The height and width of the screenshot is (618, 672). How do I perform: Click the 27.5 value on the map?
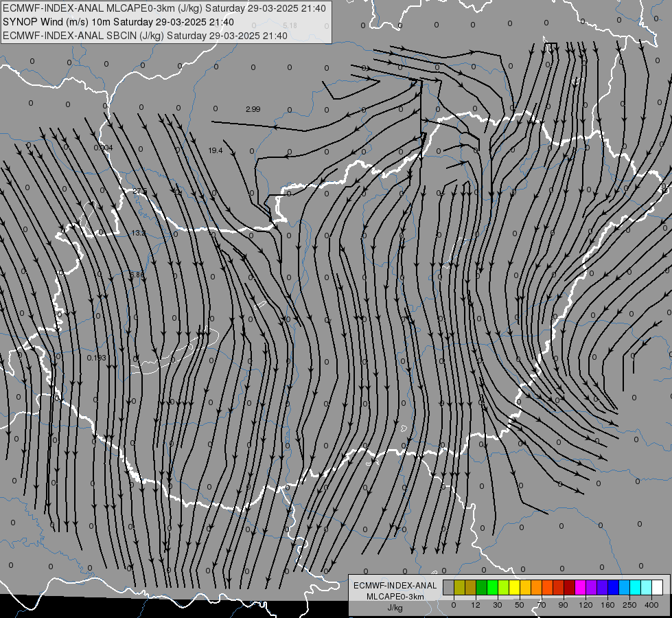tap(140, 192)
